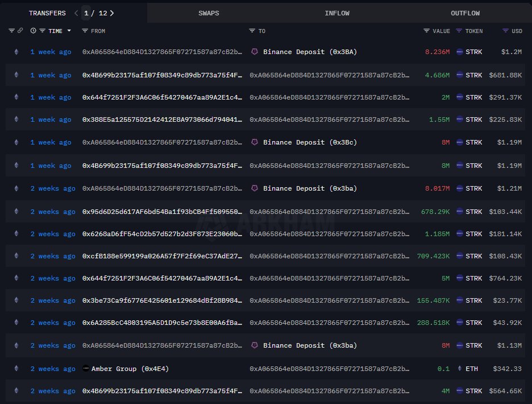Click the USD amount $681.88K
The image size is (532, 404).
pyautogui.click(x=505, y=75)
